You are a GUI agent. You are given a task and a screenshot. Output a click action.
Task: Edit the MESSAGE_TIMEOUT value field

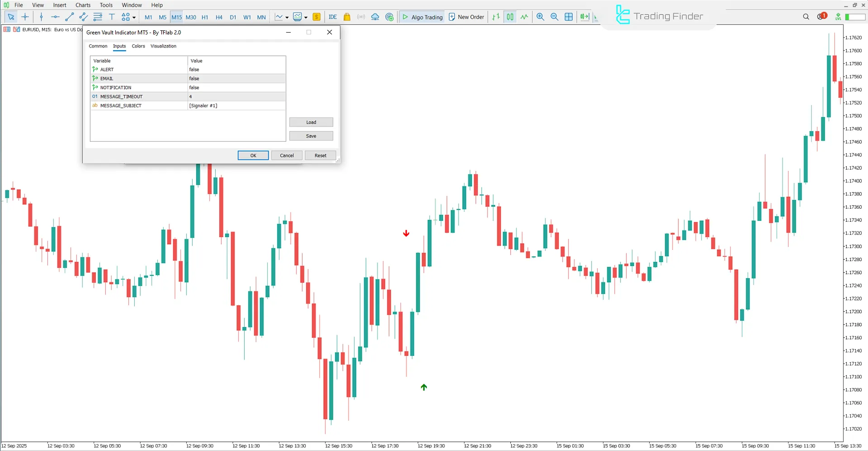pos(236,96)
